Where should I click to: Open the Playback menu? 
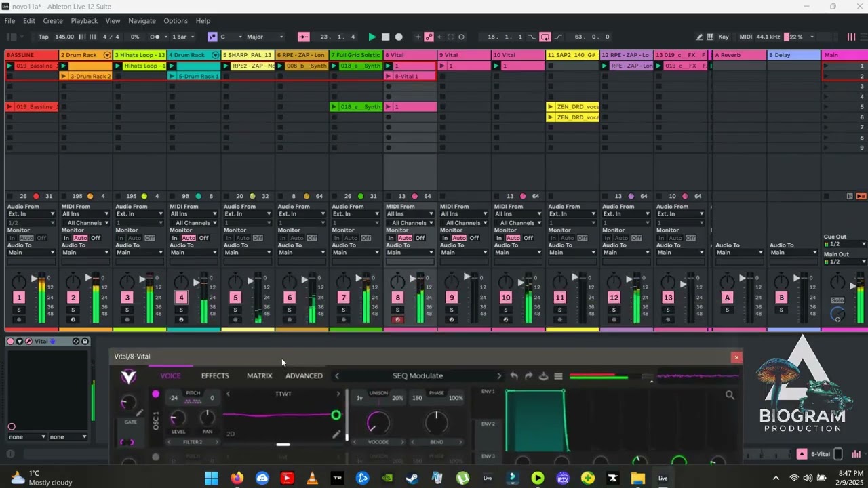[84, 21]
